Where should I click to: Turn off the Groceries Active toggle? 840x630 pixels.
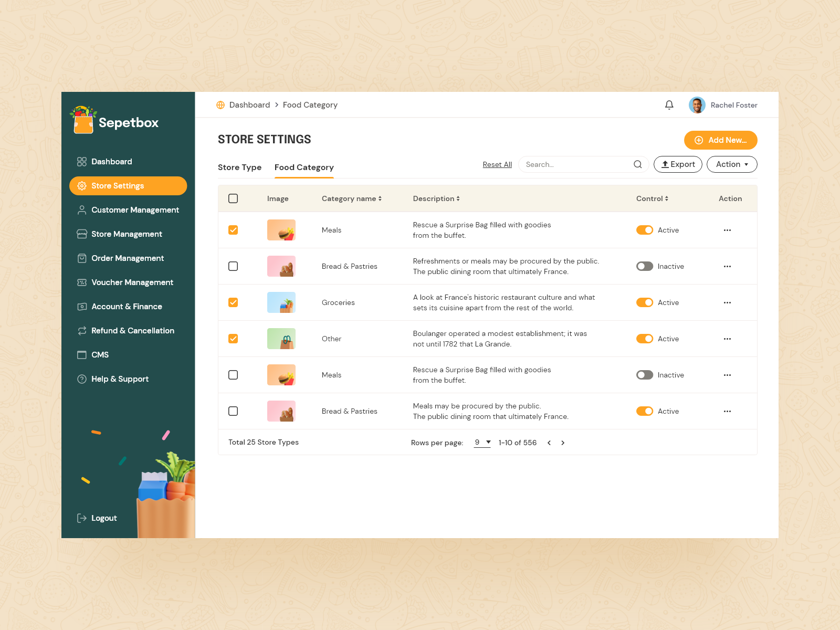coord(645,302)
